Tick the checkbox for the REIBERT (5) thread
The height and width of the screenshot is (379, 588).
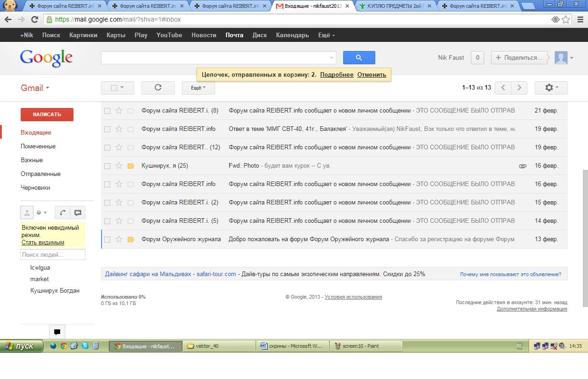tap(107, 221)
